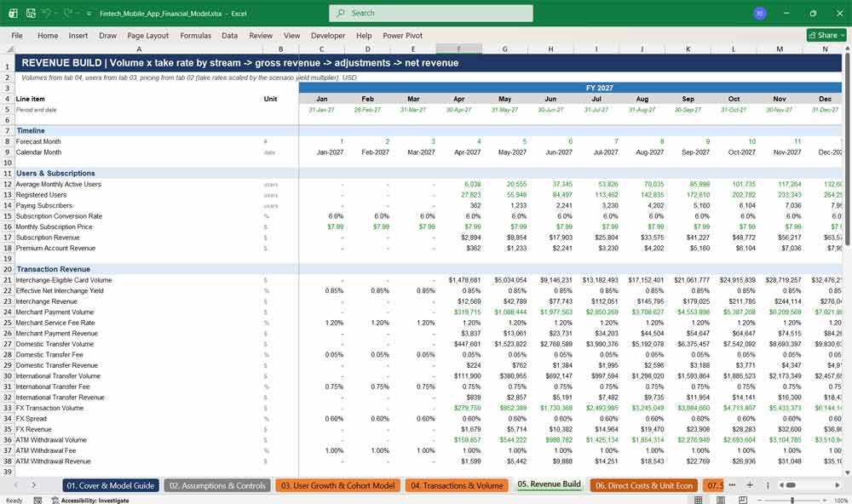
Task: Click the macro recording status icon
Action: tap(37, 501)
